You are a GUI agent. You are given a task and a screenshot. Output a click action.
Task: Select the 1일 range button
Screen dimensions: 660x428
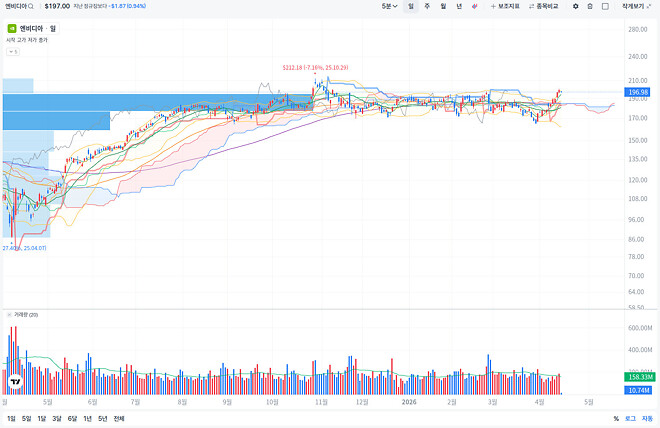pos(11,419)
